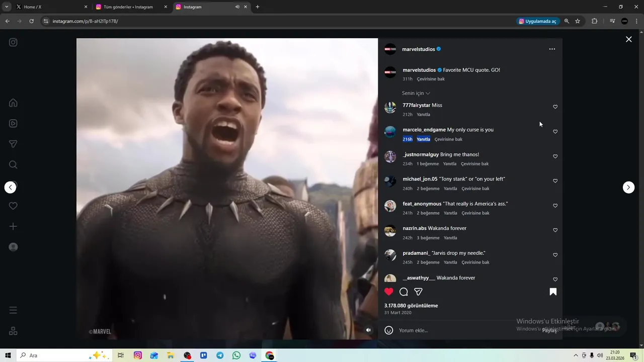Like the nazrin.abs comment
This screenshot has width=644, height=362.
555,230
